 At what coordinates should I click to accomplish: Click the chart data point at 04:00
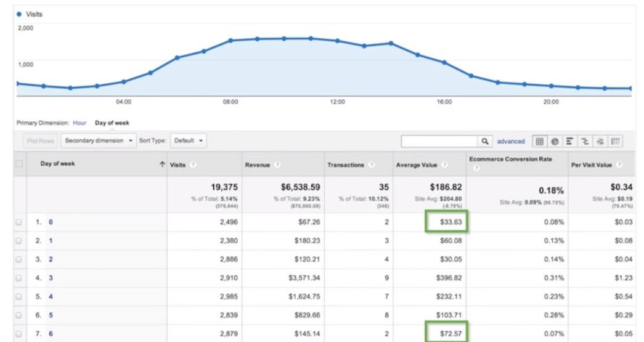pyautogui.click(x=124, y=82)
